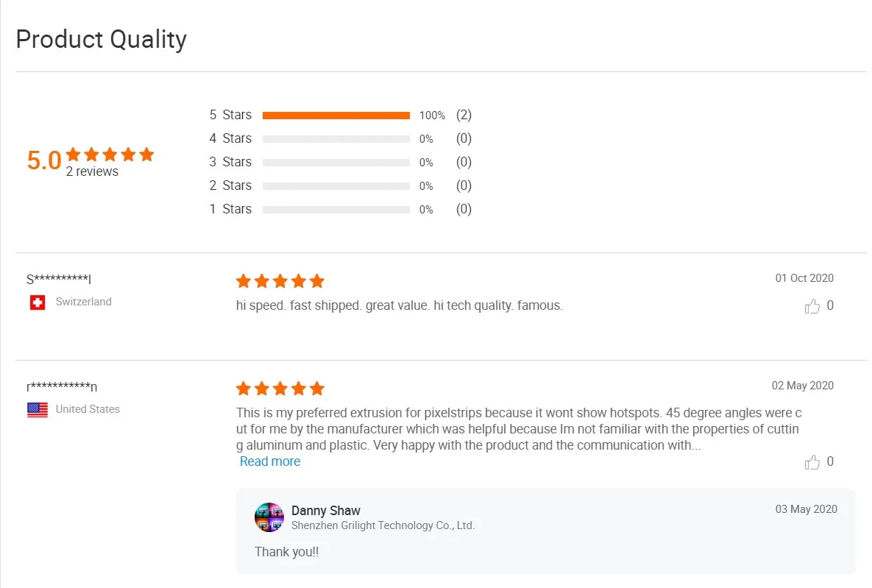
Task: Click the 5.0 overall rating stars
Action: [x=110, y=155]
